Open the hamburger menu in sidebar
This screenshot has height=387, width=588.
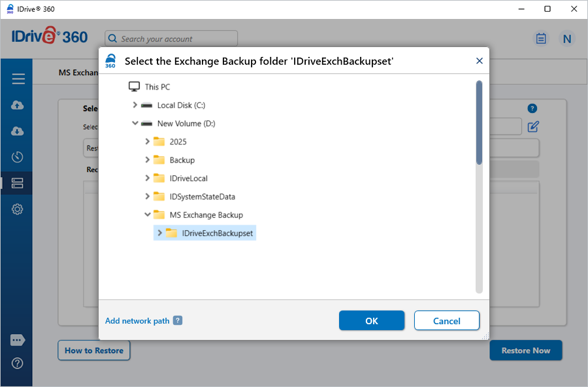pos(18,79)
